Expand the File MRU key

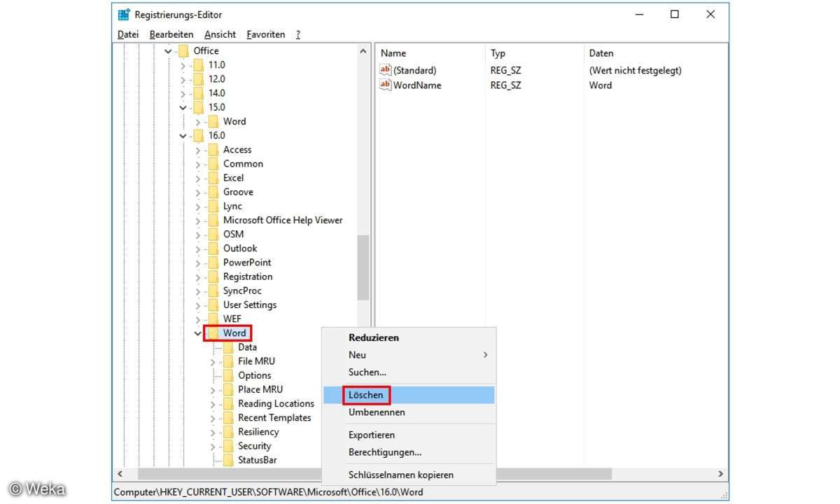[213, 362]
